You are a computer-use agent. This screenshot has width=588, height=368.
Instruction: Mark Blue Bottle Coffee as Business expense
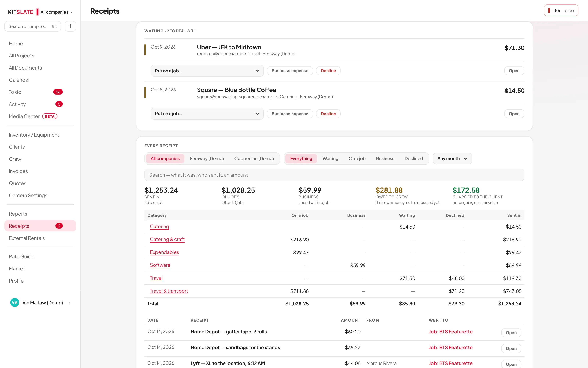coord(290,114)
